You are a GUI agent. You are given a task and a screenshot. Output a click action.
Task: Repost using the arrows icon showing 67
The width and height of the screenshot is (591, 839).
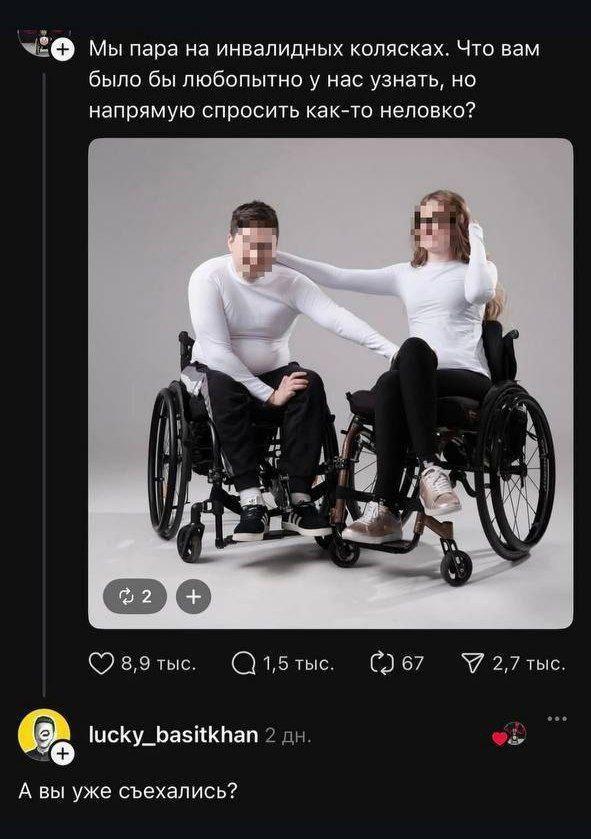(382, 663)
